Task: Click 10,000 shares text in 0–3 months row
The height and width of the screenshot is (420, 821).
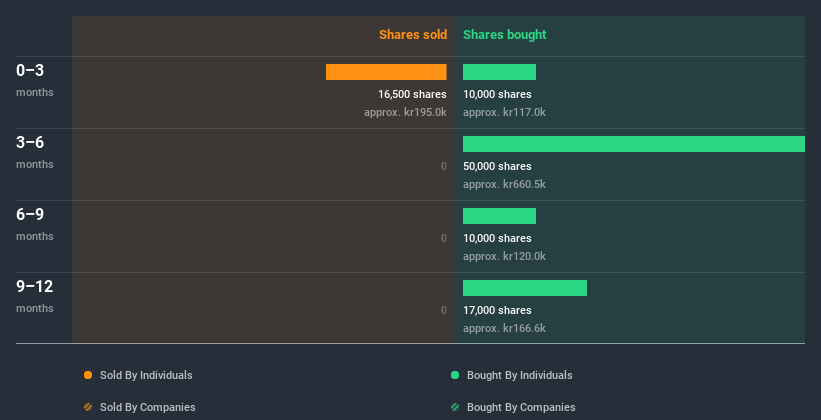Action: 497,94
